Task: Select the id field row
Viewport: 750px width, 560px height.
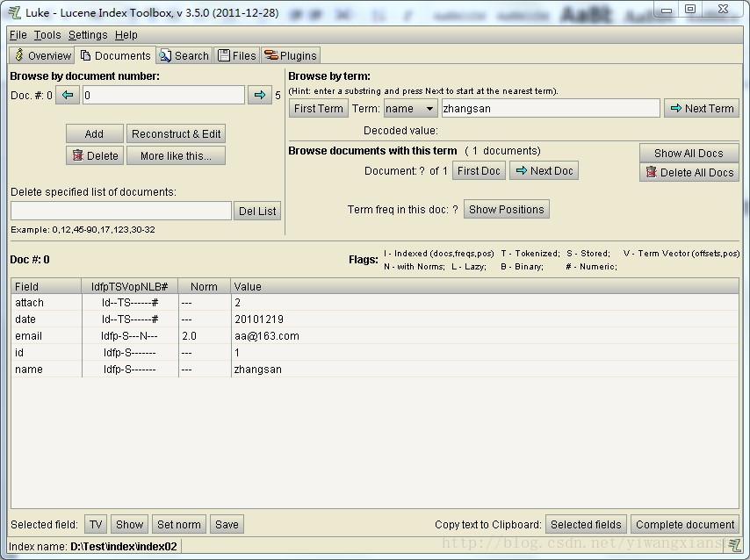Action: click(375, 353)
